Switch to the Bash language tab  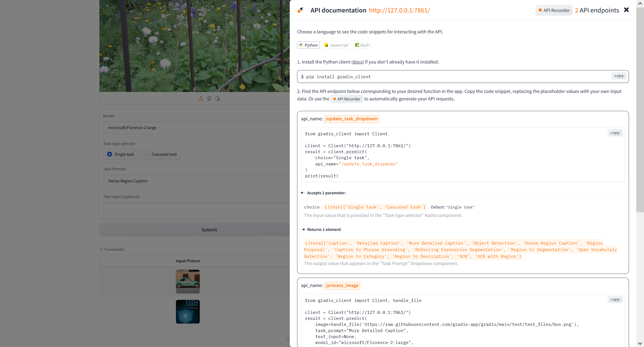point(362,45)
